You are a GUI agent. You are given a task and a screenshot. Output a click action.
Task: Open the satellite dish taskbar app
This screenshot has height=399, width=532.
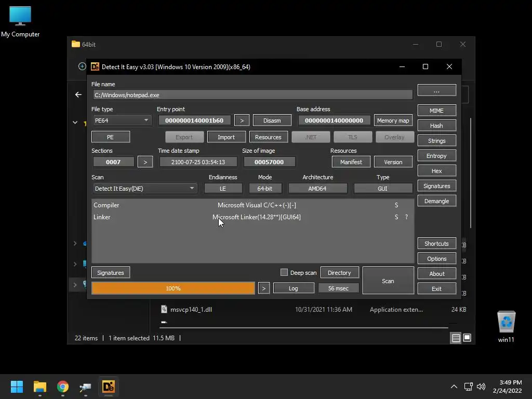pyautogui.click(x=86, y=387)
